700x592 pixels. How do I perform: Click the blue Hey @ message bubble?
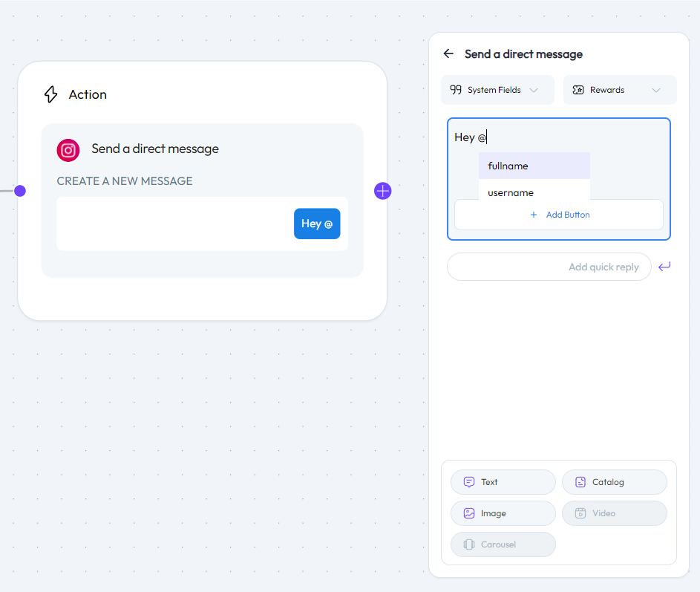tap(317, 224)
